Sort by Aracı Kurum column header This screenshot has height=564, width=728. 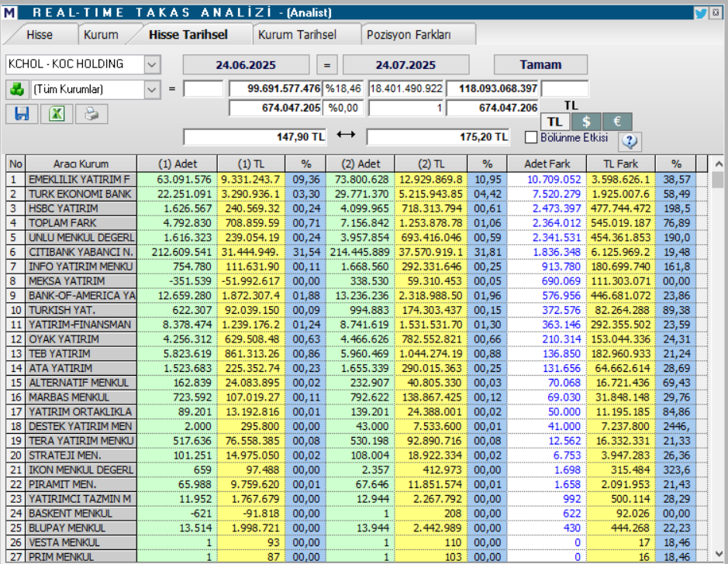tap(81, 163)
